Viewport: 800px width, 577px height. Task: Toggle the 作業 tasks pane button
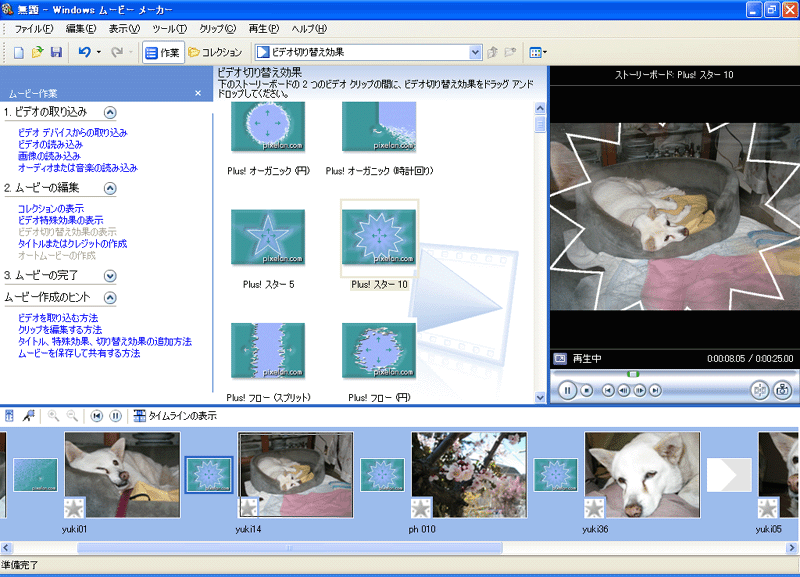pyautogui.click(x=163, y=53)
